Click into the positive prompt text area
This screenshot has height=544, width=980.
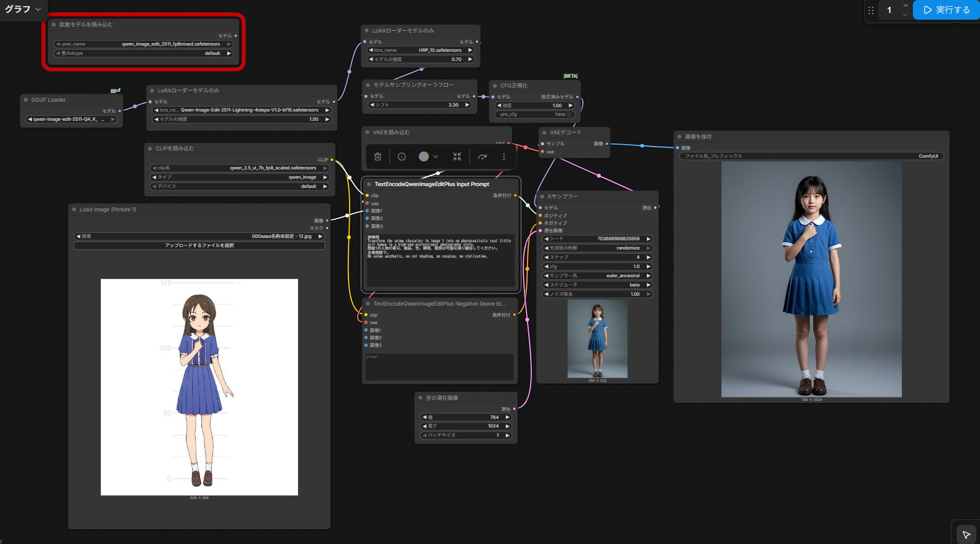coord(440,259)
